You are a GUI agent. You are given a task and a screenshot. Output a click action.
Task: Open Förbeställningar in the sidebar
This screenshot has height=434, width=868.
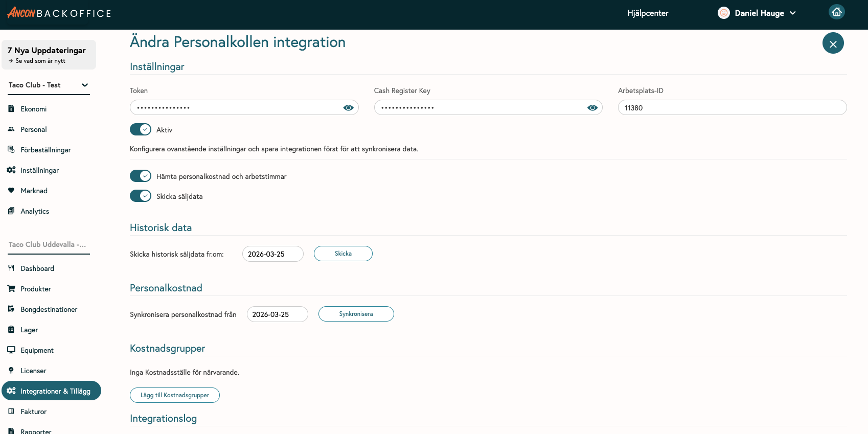[45, 150]
